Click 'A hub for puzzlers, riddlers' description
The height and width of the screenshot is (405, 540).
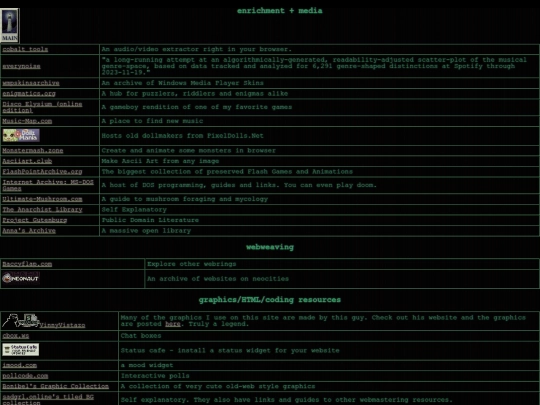195,93
